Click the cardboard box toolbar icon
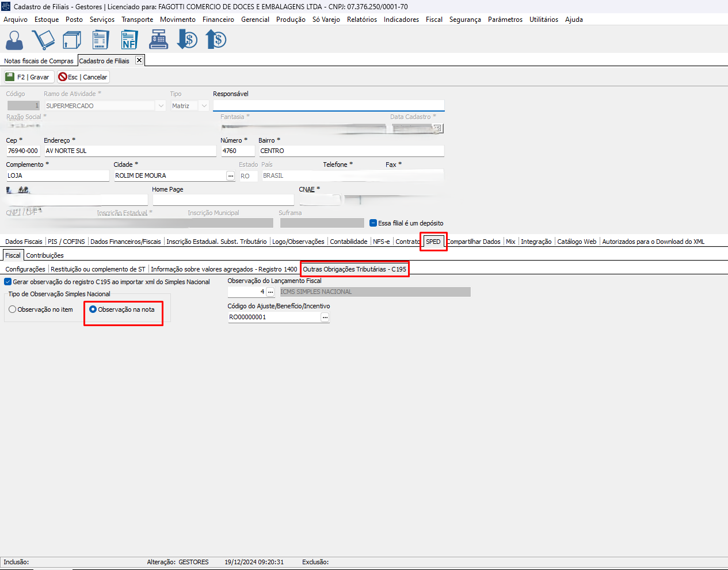 pos(72,40)
